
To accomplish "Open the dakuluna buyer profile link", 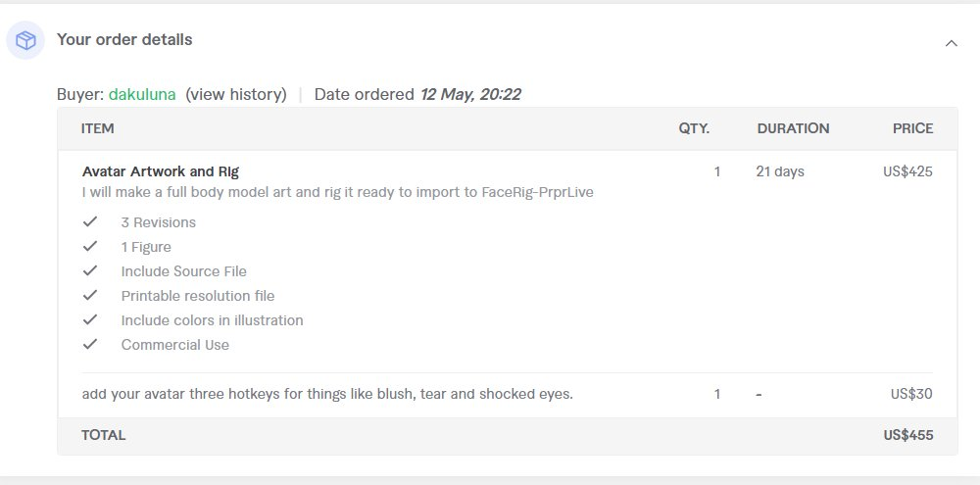I will (x=142, y=94).
